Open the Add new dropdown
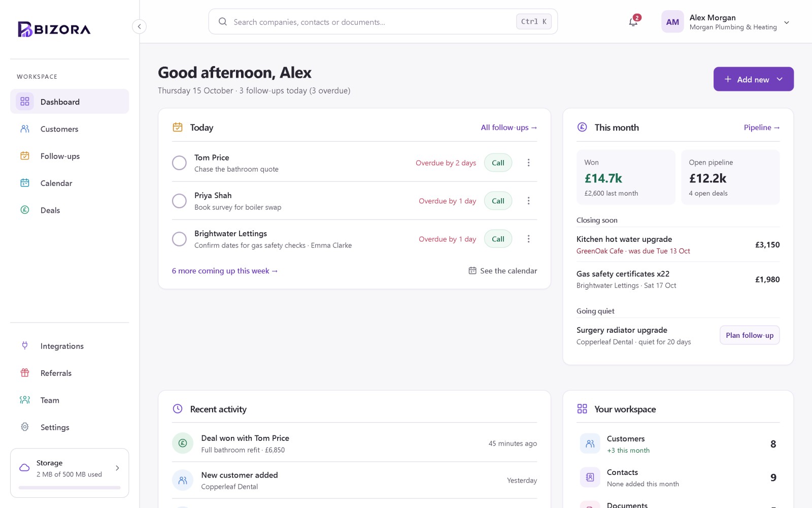 (x=753, y=79)
